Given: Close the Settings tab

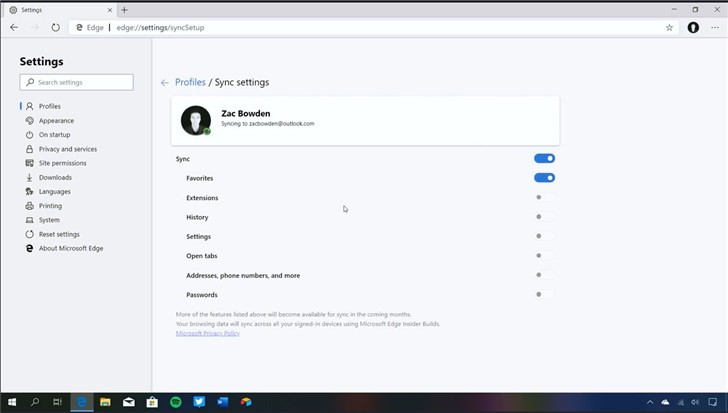Looking at the screenshot, I should coord(110,10).
